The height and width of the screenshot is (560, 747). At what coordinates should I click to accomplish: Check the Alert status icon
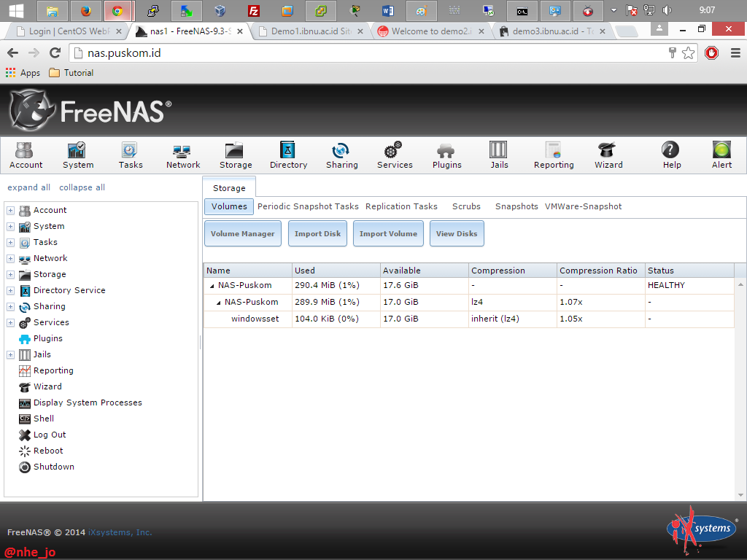(x=721, y=155)
